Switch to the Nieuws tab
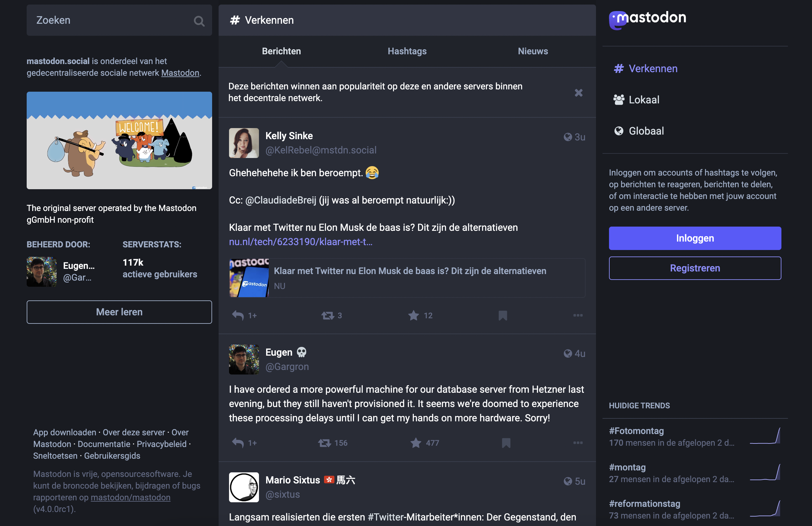The width and height of the screenshot is (812, 526). [x=533, y=51]
